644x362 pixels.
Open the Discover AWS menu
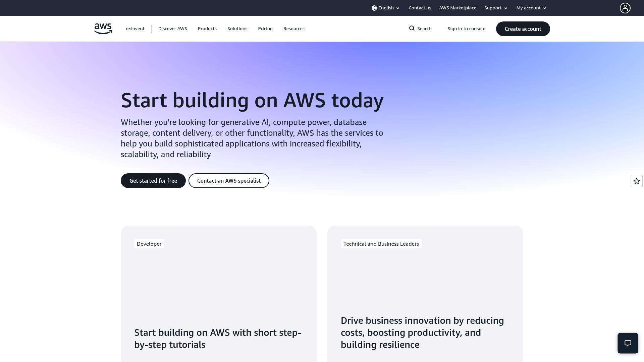(x=173, y=29)
